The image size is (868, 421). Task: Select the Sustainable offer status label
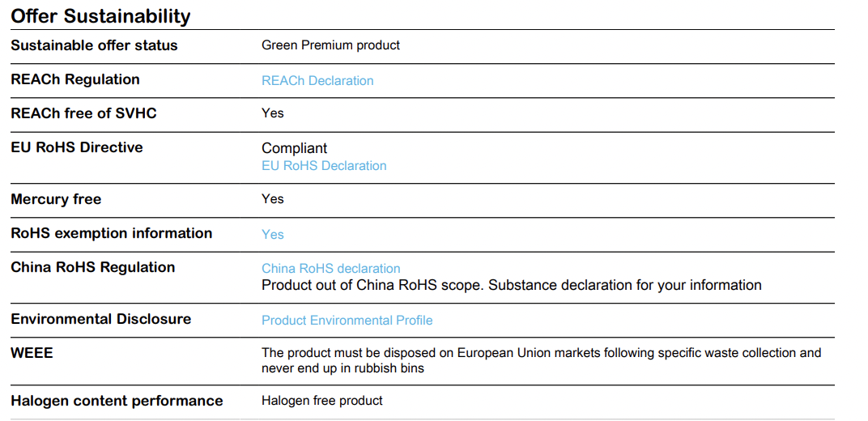point(94,45)
